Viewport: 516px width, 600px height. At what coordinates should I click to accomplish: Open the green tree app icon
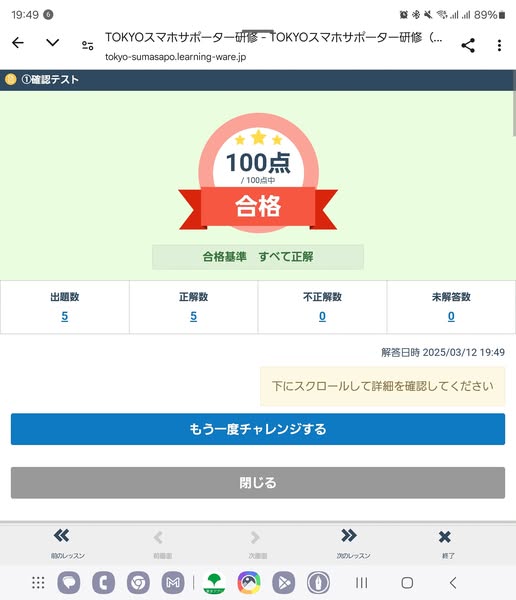click(214, 582)
